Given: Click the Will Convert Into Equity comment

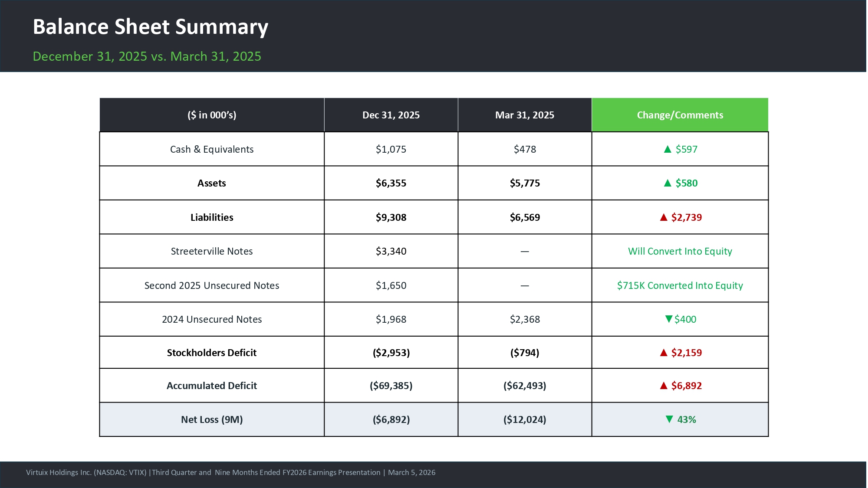Looking at the screenshot, I should [680, 252].
